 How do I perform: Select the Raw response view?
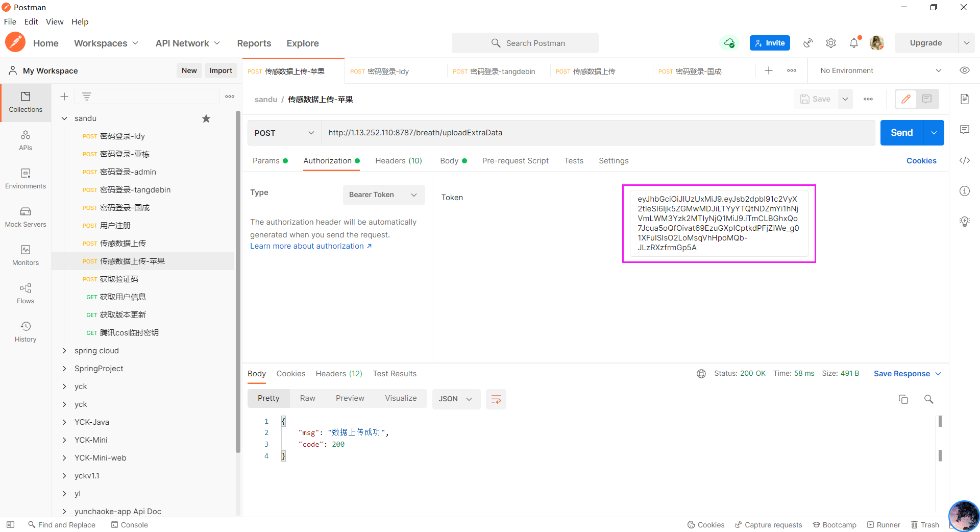click(307, 398)
